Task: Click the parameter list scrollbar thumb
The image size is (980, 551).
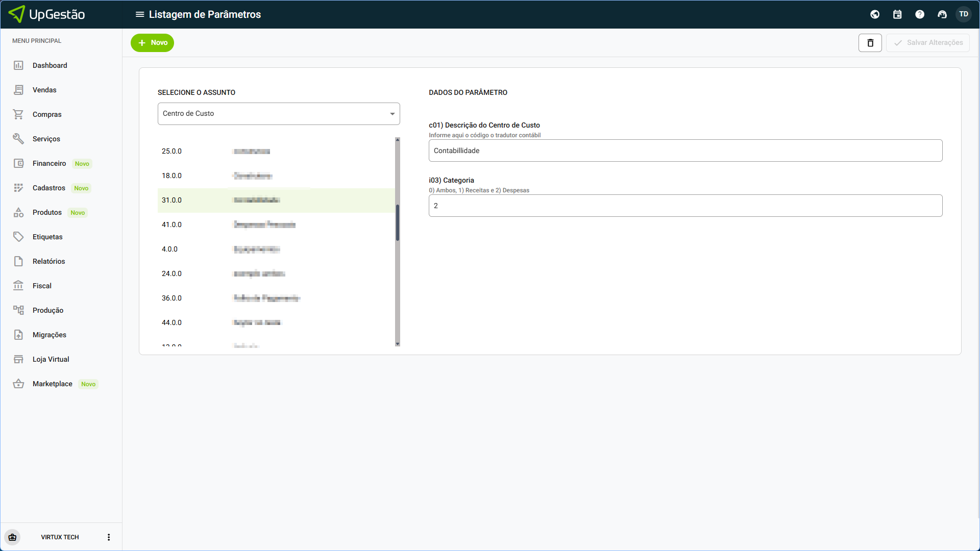Action: (x=398, y=222)
